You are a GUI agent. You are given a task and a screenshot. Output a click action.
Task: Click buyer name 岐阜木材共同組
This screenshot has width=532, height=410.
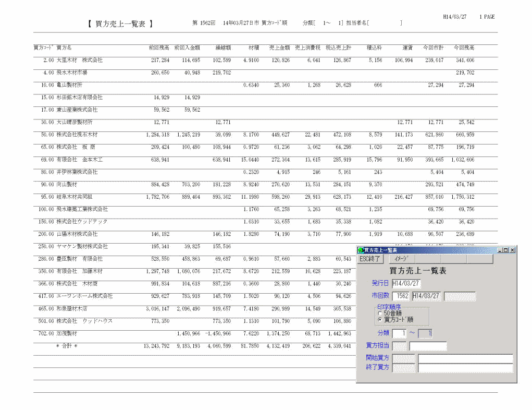point(75,197)
